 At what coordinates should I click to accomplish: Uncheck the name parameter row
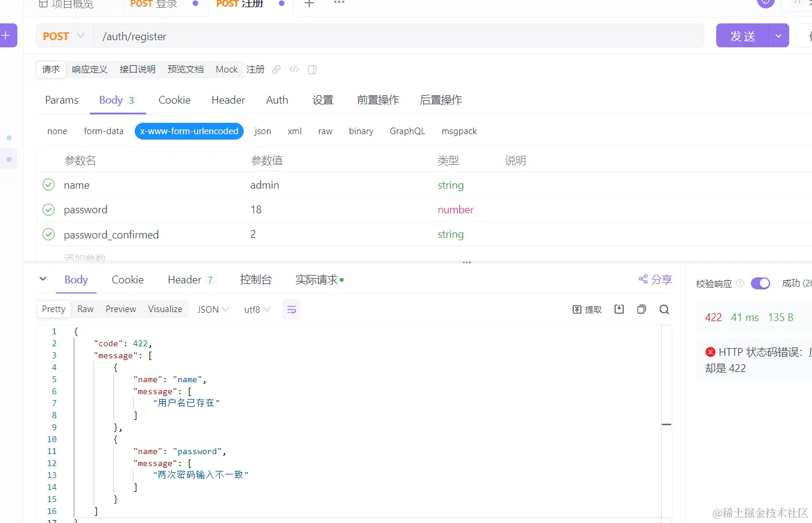point(49,185)
